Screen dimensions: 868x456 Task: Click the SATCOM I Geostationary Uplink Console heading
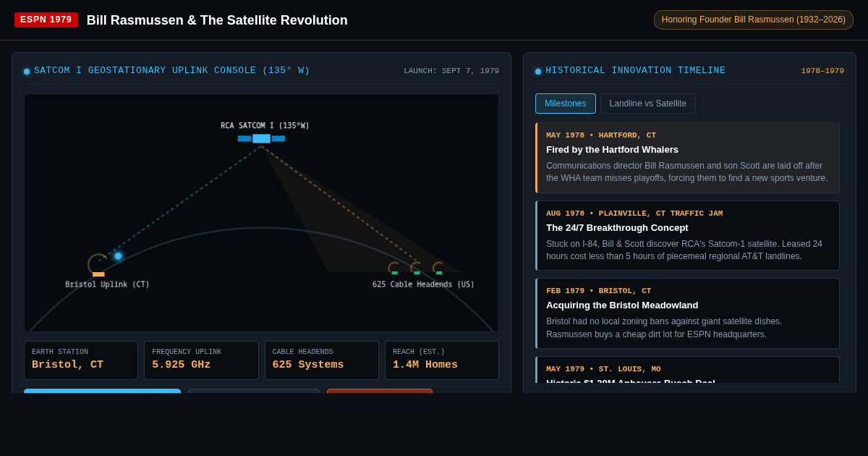point(172,70)
